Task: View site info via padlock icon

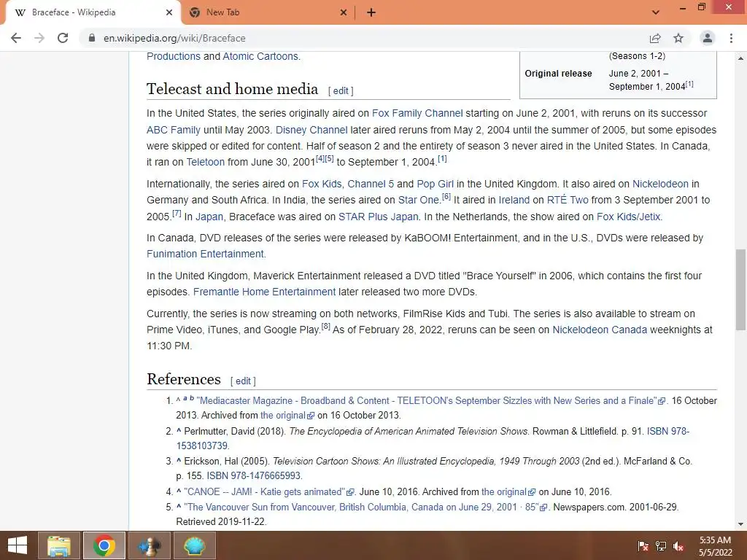Action: pyautogui.click(x=92, y=38)
